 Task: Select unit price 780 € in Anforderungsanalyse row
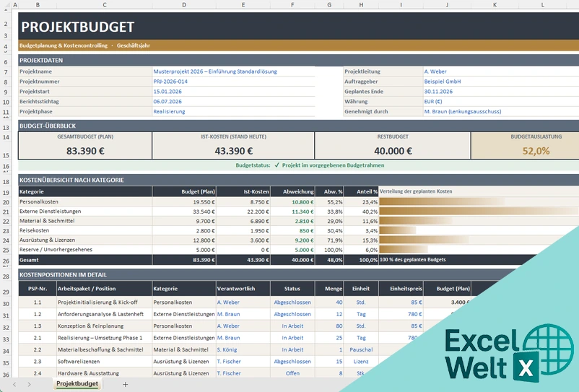tap(401, 314)
